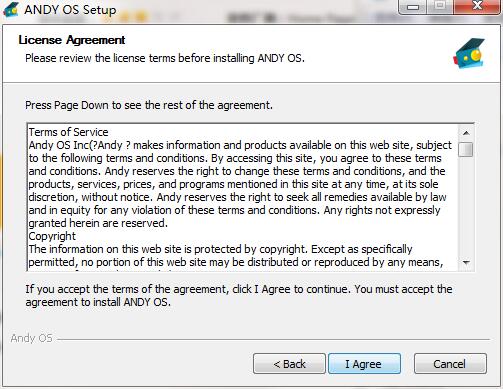503x389 pixels.
Task: Click the license scrollbar up arrow
Action: click(466, 133)
